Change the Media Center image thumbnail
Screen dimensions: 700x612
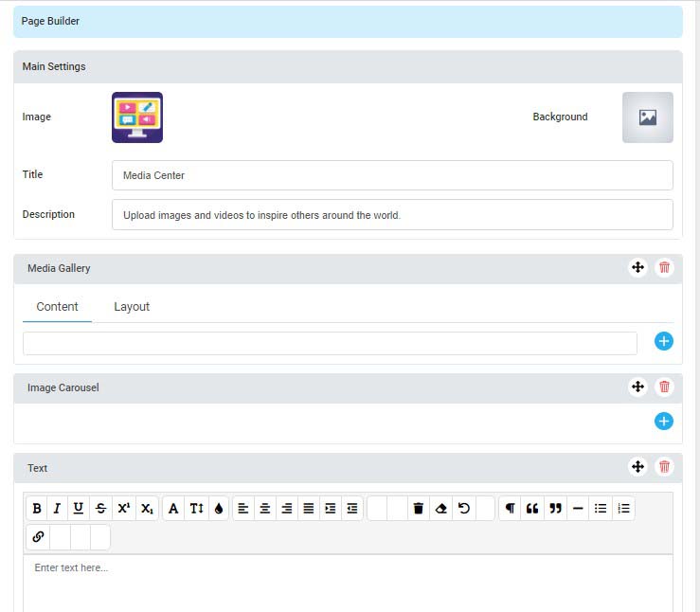pos(137,117)
